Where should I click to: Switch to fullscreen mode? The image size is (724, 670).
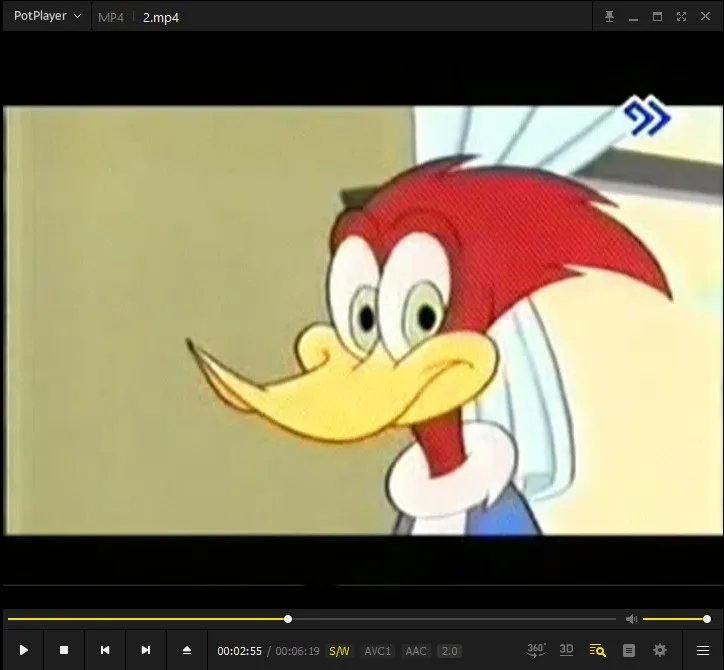682,17
